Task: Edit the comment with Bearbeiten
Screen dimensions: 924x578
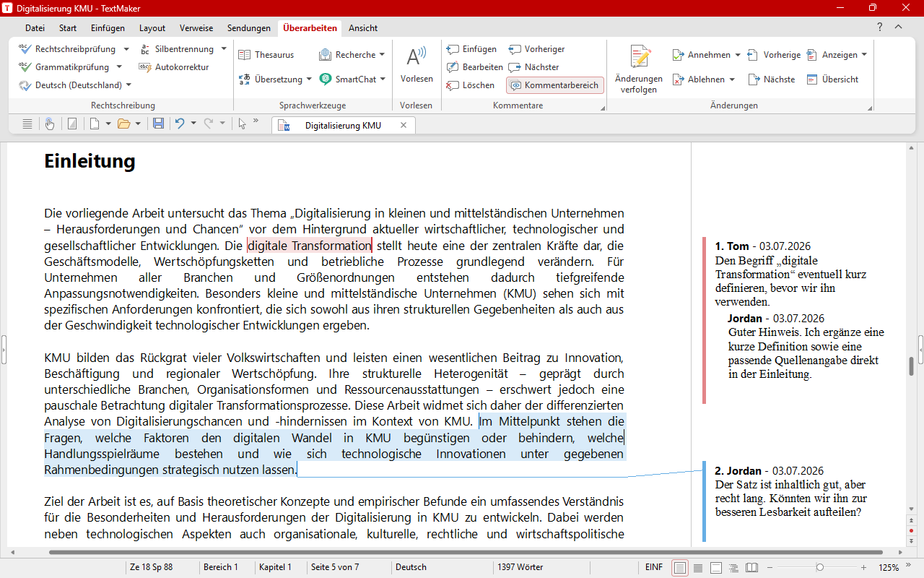Action: (x=475, y=67)
